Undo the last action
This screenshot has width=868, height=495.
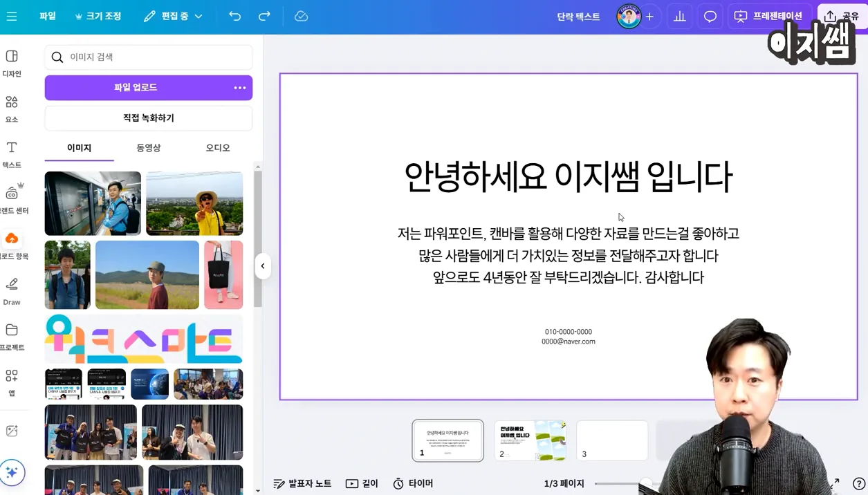pos(235,16)
